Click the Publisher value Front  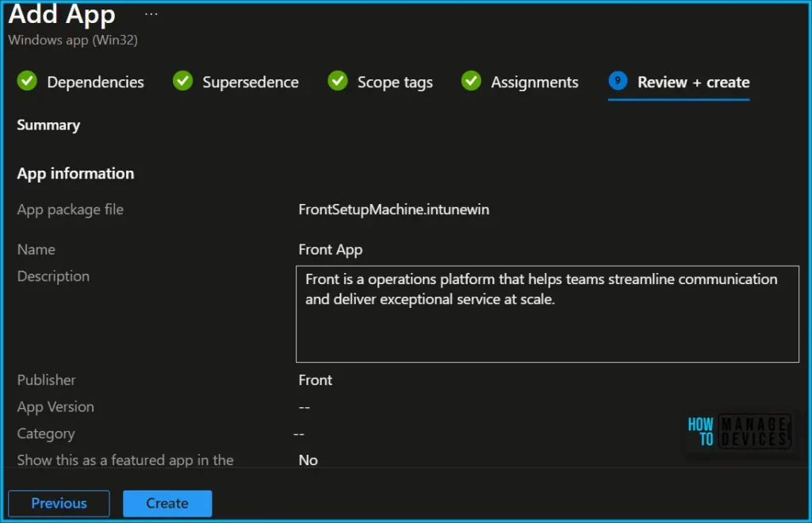(x=315, y=380)
